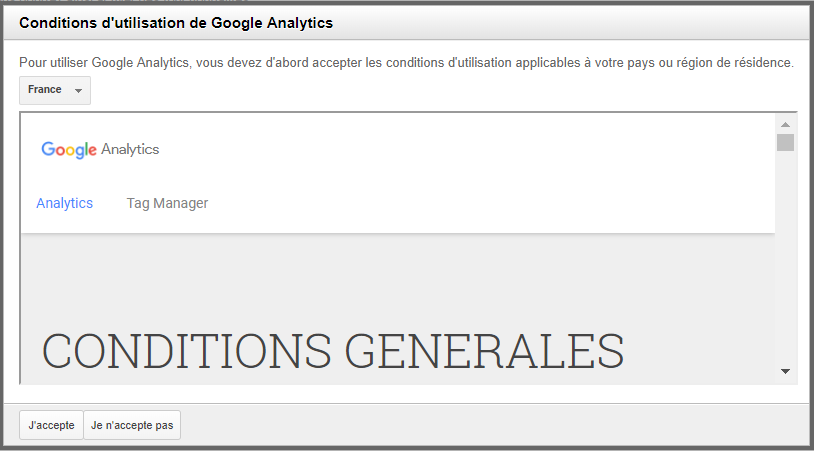Switch to the Analytics tab
Image resolution: width=814 pixels, height=451 pixels.
coord(64,203)
